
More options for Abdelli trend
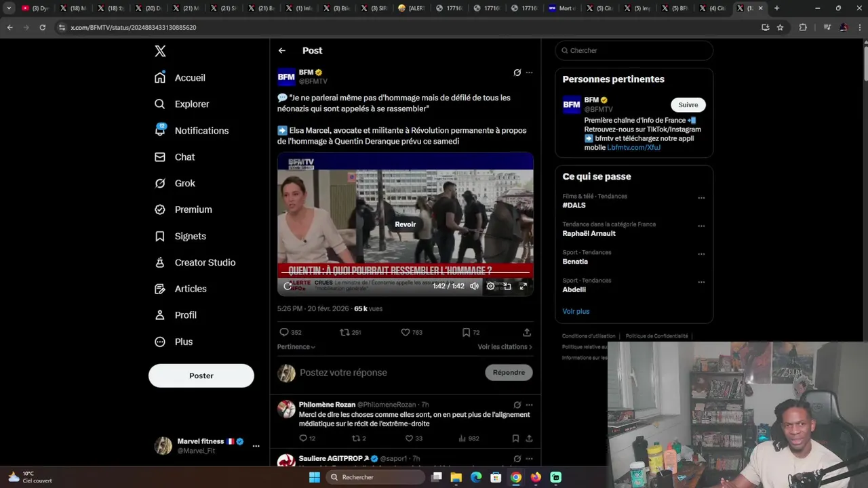[701, 282]
